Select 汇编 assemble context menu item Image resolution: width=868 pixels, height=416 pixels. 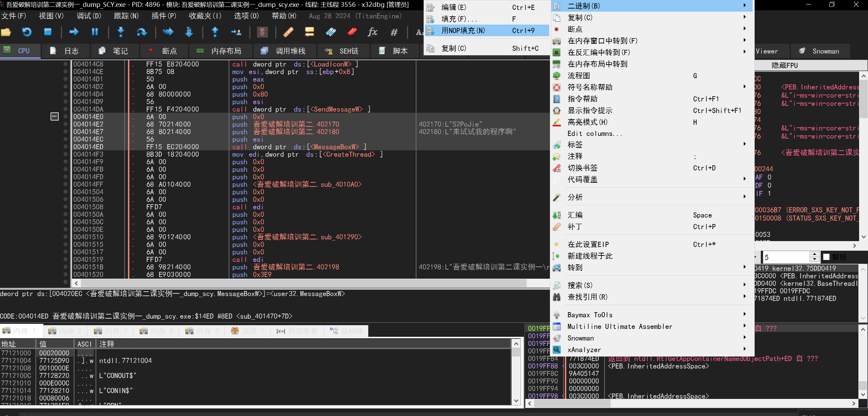click(x=652, y=215)
